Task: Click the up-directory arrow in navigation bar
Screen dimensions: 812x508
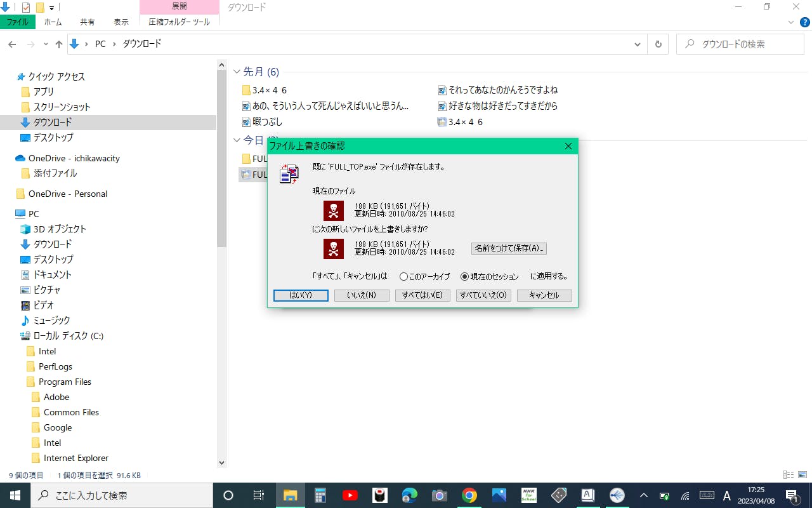Action: [x=59, y=44]
